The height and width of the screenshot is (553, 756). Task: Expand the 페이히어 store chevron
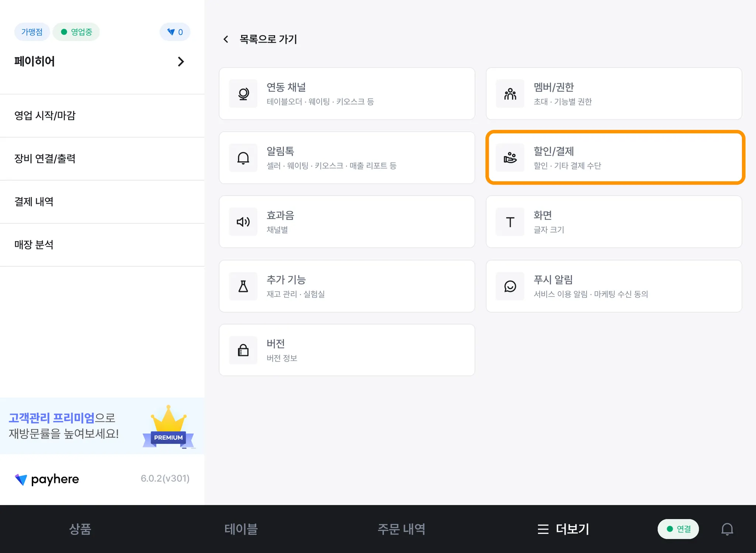181,62
